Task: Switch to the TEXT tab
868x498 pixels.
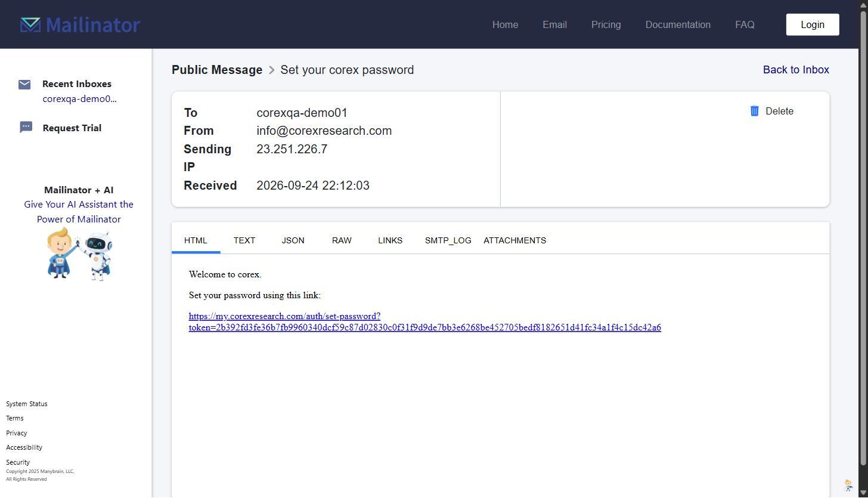Action: click(x=244, y=240)
